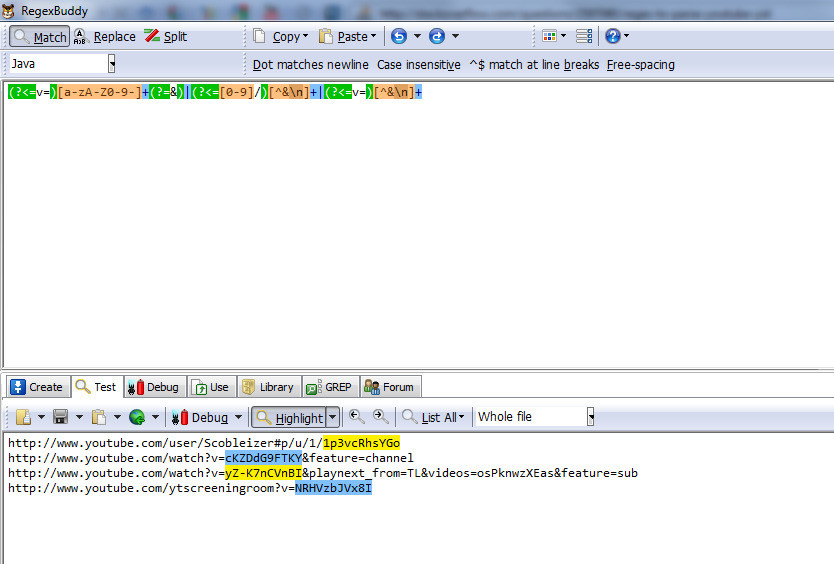Click the [0-9] character class token
834x564 pixels.
pyautogui.click(x=236, y=92)
